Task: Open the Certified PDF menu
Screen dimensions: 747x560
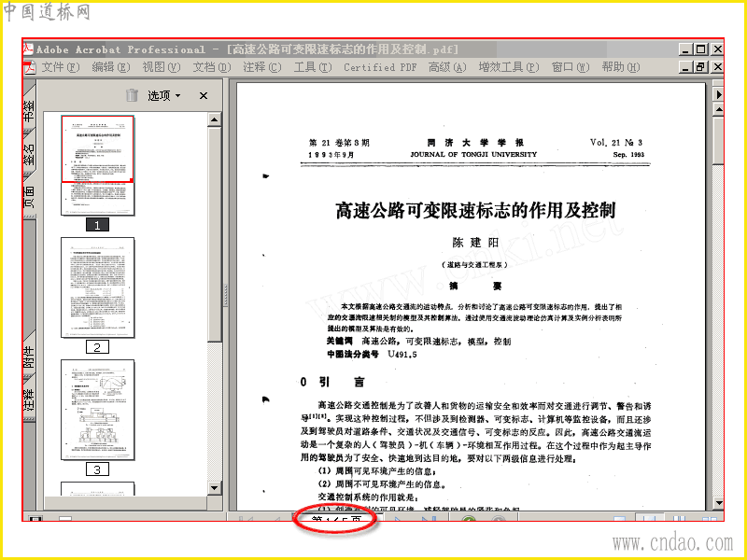Action: coord(380,67)
